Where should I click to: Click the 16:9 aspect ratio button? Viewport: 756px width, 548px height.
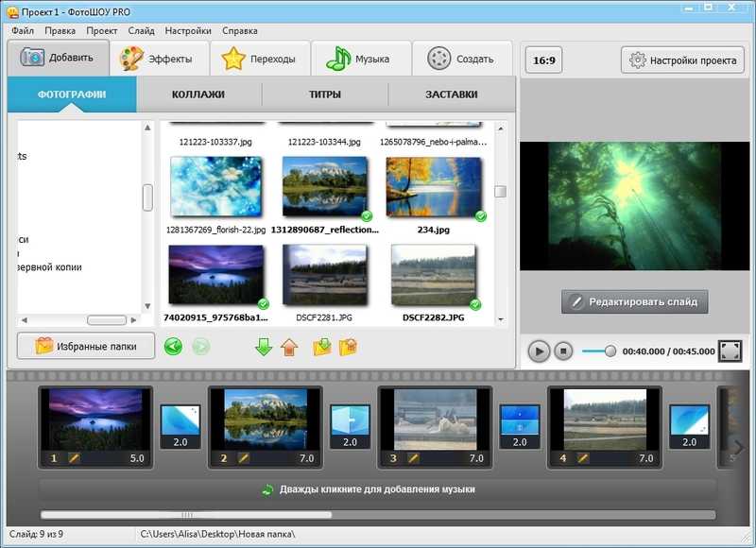tap(544, 60)
